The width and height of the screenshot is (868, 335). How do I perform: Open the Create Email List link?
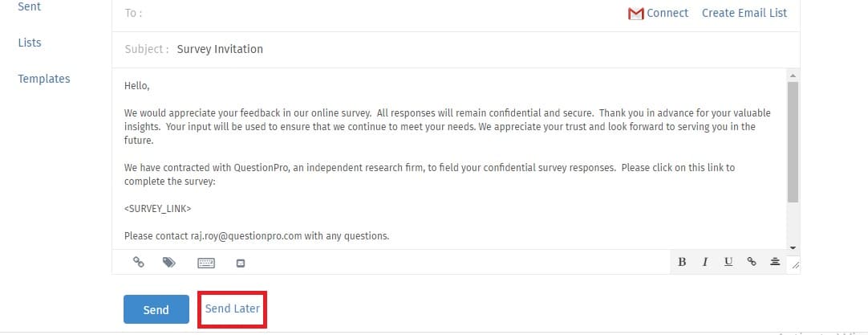tap(744, 13)
